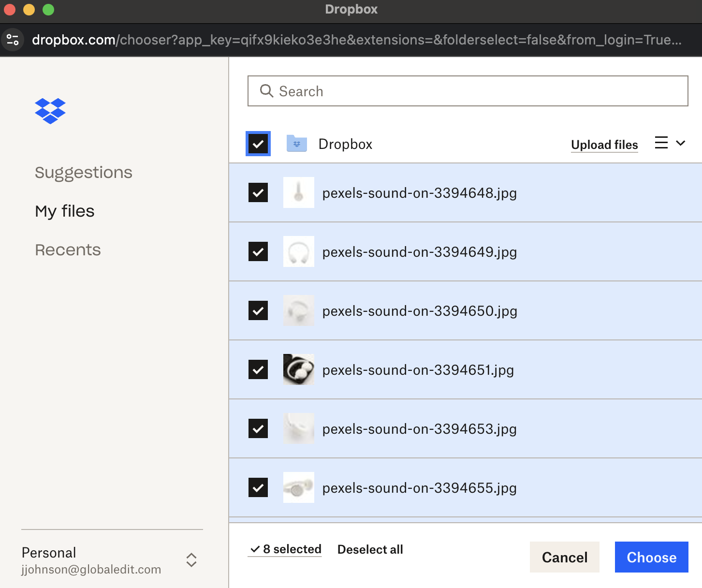
Task: Click the Dropbox folder icon in header
Action: tap(297, 144)
